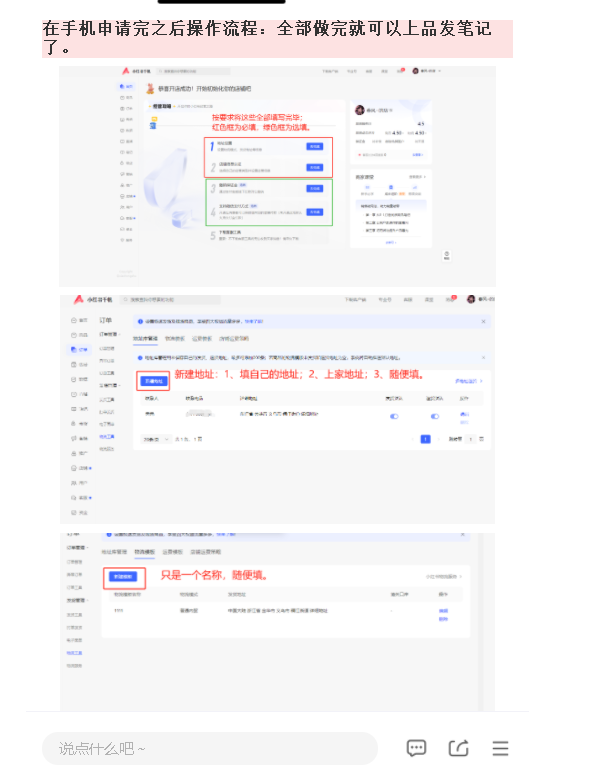Expand the 订单管理 sidebar group
This screenshot has width=611, height=774.
coord(79,547)
